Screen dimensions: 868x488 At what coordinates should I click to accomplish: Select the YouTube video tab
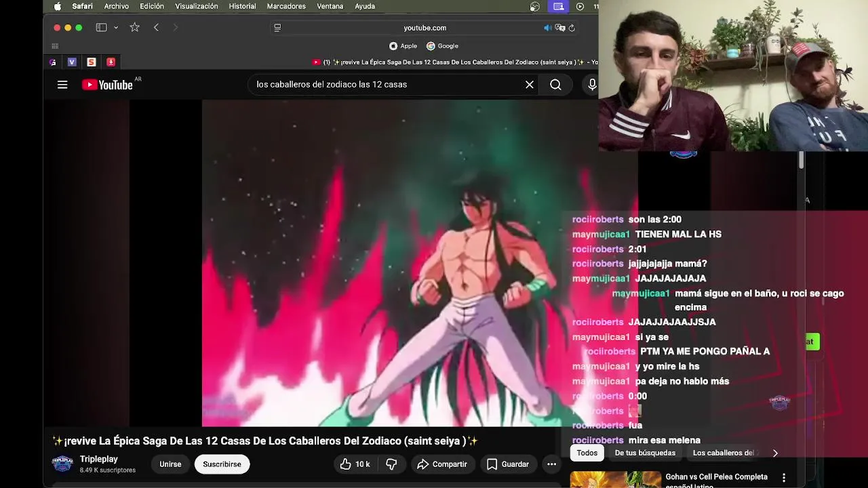(455, 62)
